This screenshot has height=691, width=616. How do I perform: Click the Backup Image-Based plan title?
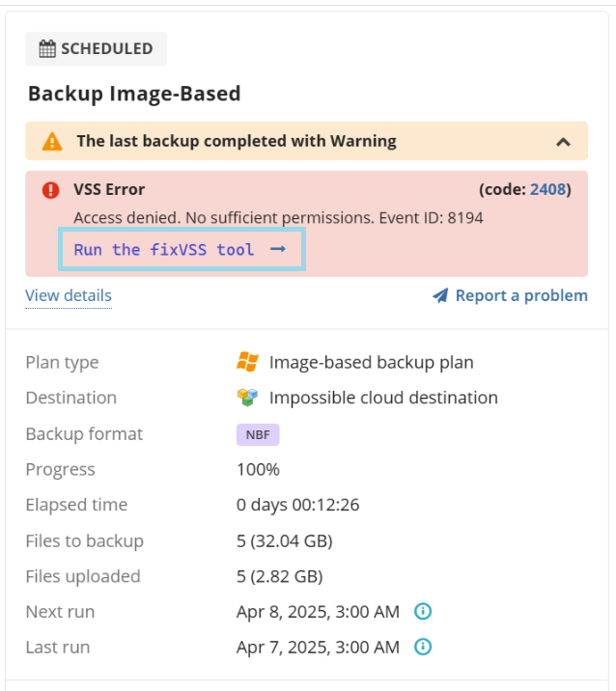click(x=134, y=94)
